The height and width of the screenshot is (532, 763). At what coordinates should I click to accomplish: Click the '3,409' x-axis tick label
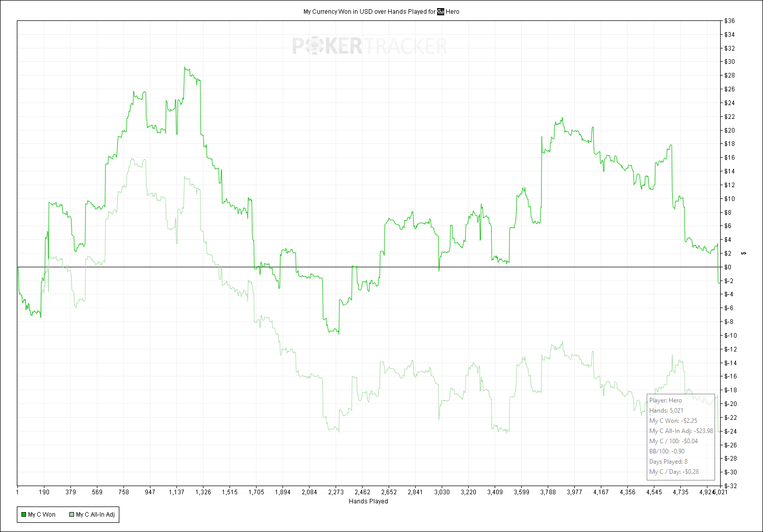point(495,492)
